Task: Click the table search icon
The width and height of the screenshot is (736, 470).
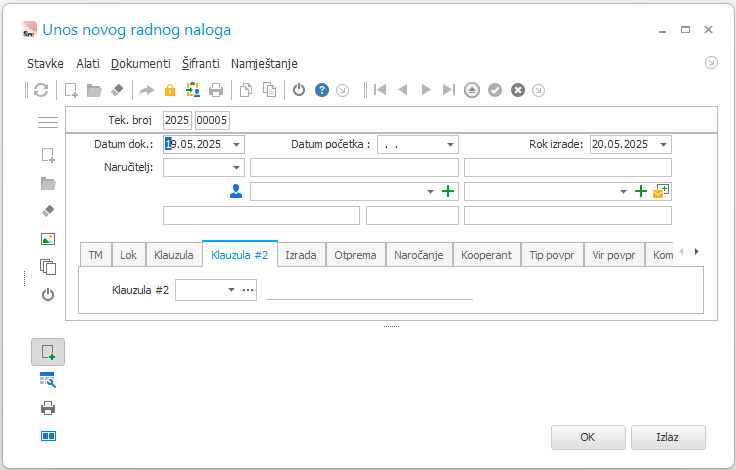Action: tap(48, 380)
